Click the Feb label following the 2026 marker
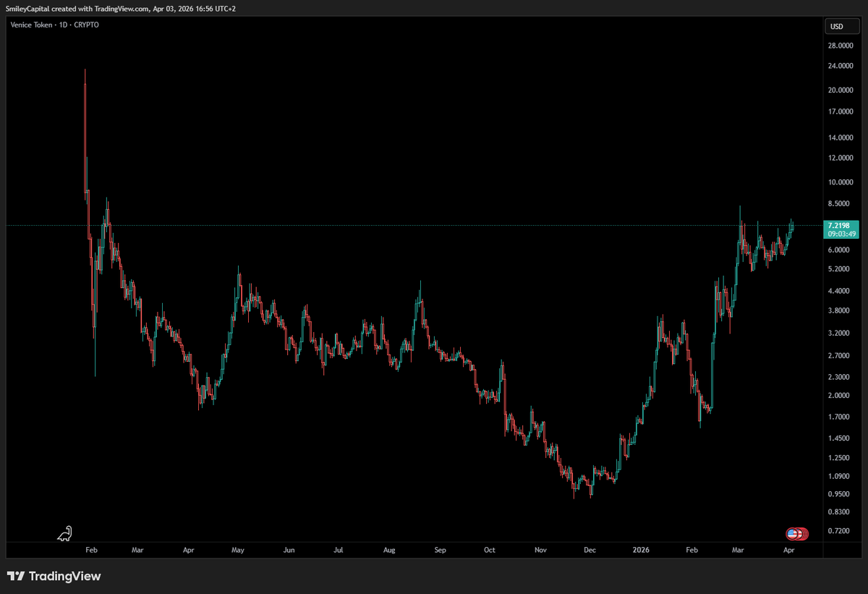 pyautogui.click(x=692, y=550)
